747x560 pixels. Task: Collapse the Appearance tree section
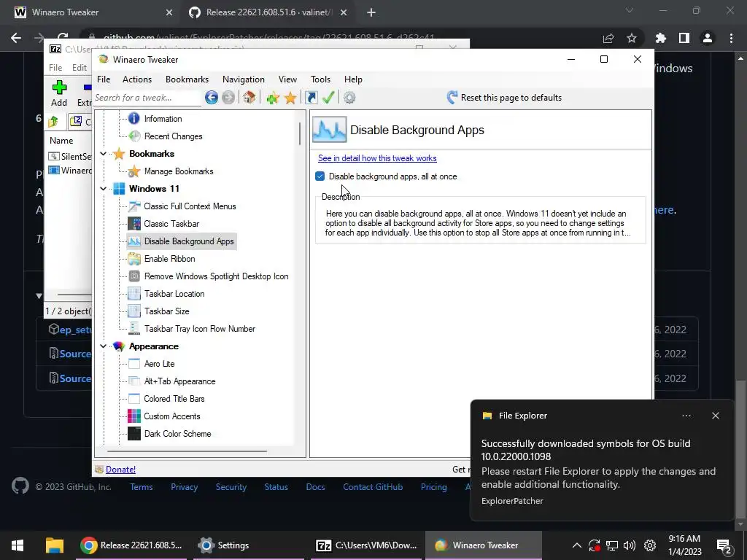(104, 346)
